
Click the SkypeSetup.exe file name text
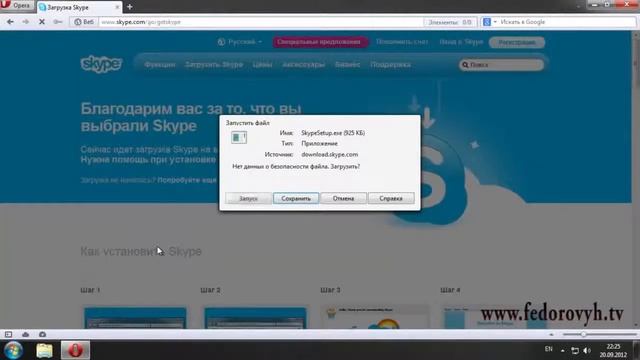click(x=333, y=133)
